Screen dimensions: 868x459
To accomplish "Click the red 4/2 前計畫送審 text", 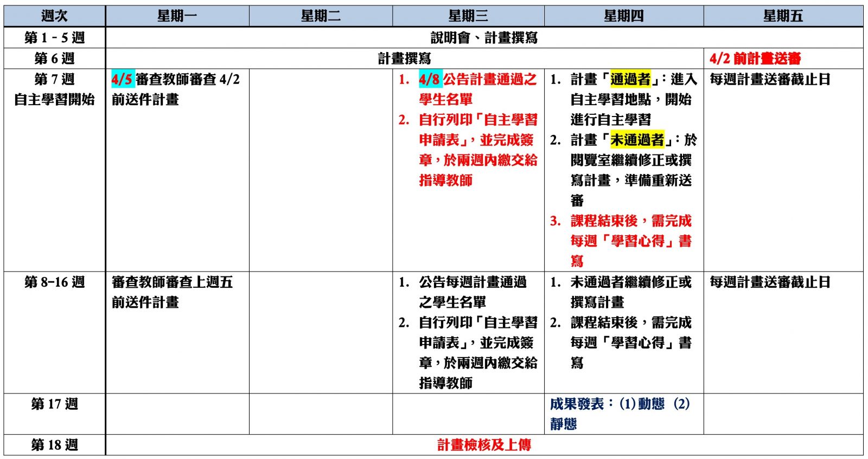I will coord(755,59).
